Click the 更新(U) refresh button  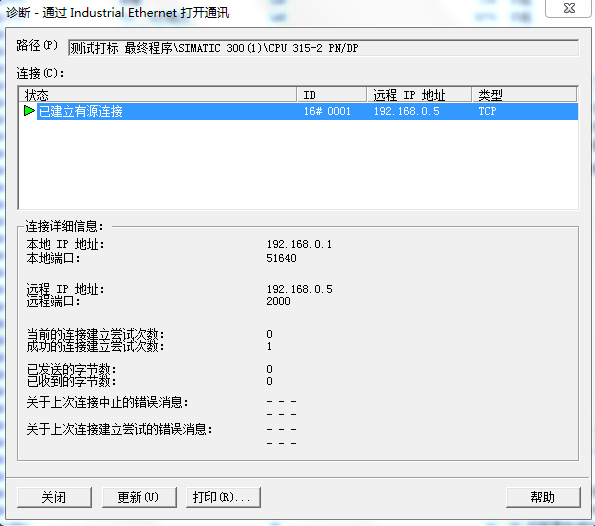(139, 497)
